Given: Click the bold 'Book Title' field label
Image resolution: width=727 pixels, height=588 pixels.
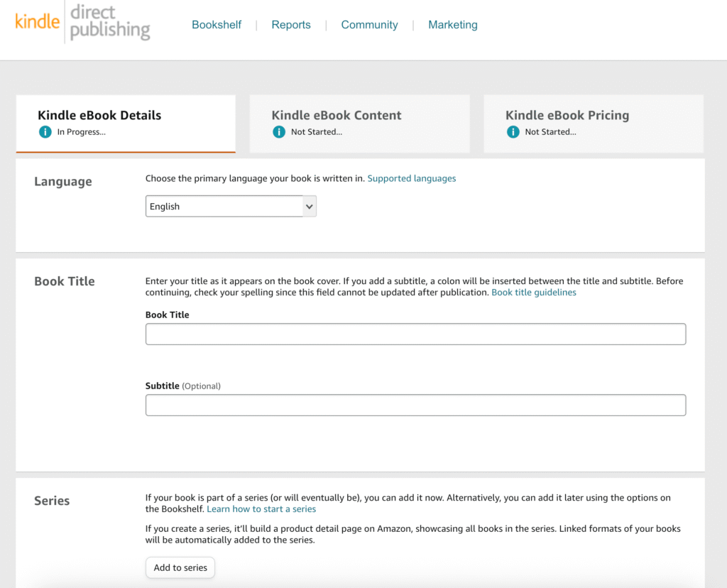Looking at the screenshot, I should [168, 315].
